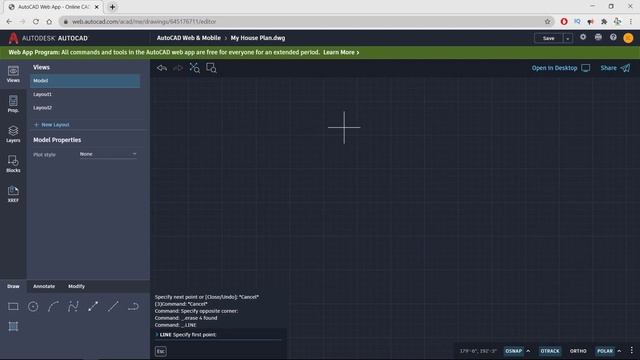Select the Model view
Image resolution: width=640 pixels, height=360 pixels.
click(85, 81)
